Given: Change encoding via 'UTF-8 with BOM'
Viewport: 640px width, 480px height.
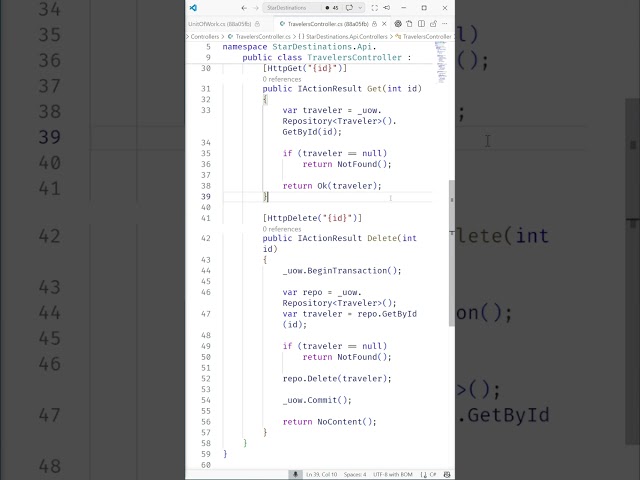Looking at the screenshot, I should 392,474.
